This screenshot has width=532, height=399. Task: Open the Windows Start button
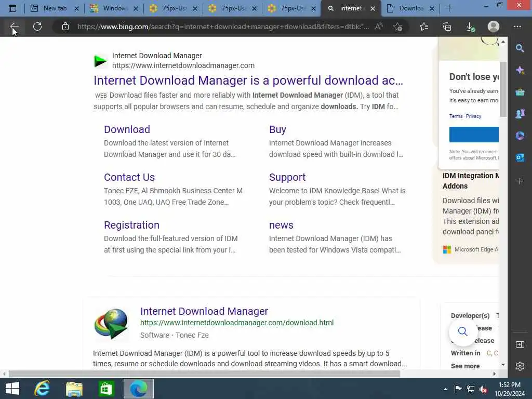pyautogui.click(x=12, y=389)
